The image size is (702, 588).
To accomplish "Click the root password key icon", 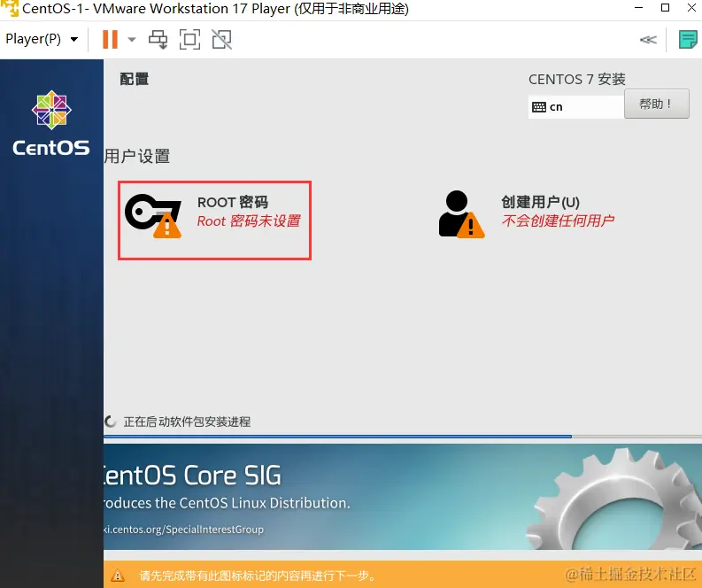I will pos(153,216).
